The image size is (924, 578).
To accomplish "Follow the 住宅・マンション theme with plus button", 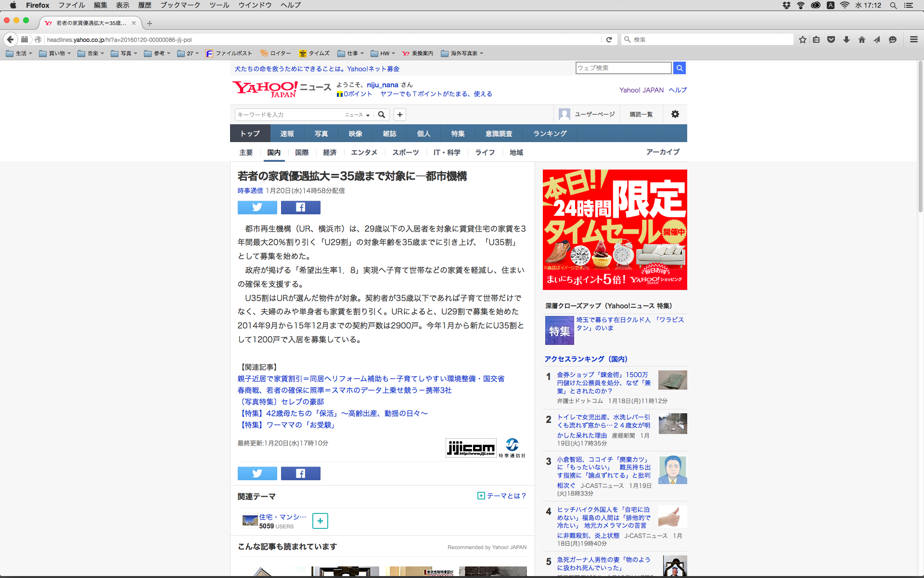I will coord(320,521).
